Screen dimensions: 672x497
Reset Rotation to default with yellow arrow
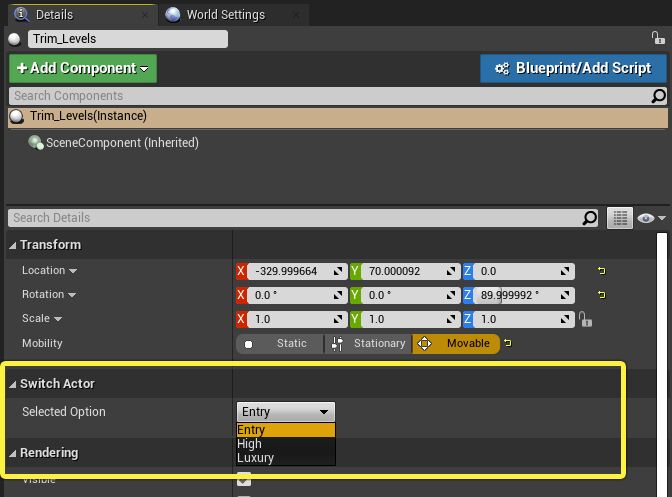pos(601,295)
